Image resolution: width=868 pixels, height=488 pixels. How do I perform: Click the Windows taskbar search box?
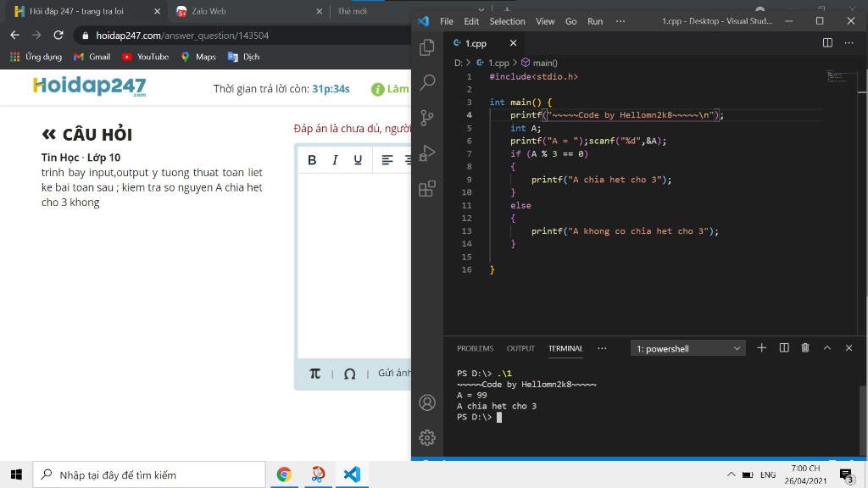[x=149, y=474]
